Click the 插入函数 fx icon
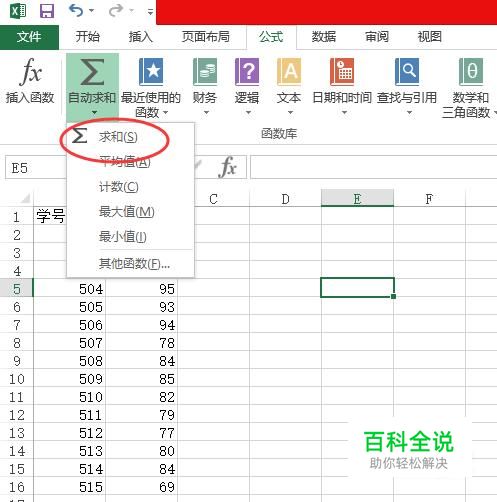The height and width of the screenshot is (502, 497). [30, 71]
